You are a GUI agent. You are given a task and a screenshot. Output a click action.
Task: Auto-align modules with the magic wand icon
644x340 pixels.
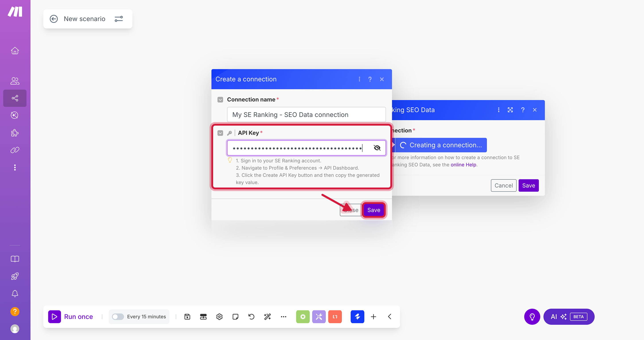[x=267, y=316]
